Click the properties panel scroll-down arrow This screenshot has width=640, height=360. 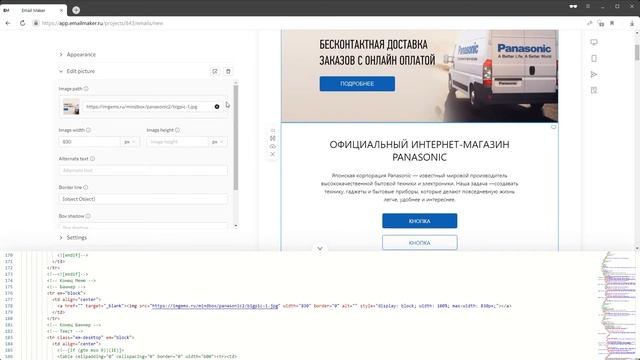[236, 226]
